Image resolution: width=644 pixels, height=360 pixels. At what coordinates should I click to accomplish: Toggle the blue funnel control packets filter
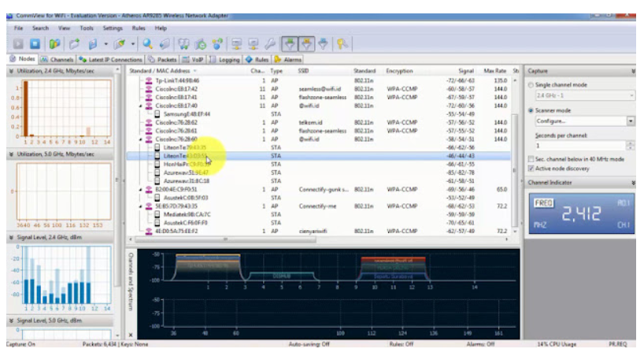[324, 43]
